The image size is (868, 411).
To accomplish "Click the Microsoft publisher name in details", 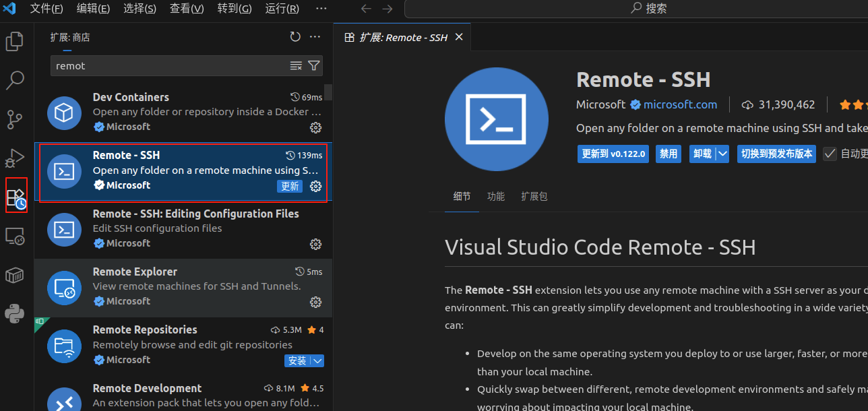I will point(600,104).
